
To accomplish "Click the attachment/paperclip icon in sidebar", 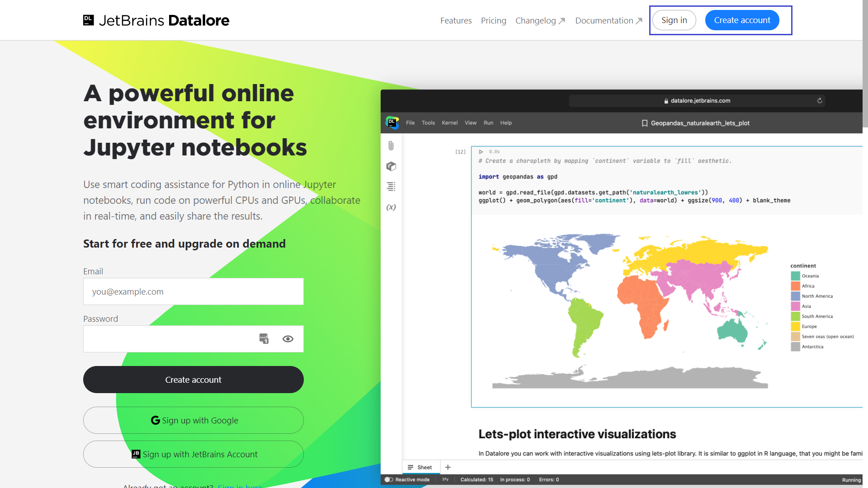I will (392, 145).
